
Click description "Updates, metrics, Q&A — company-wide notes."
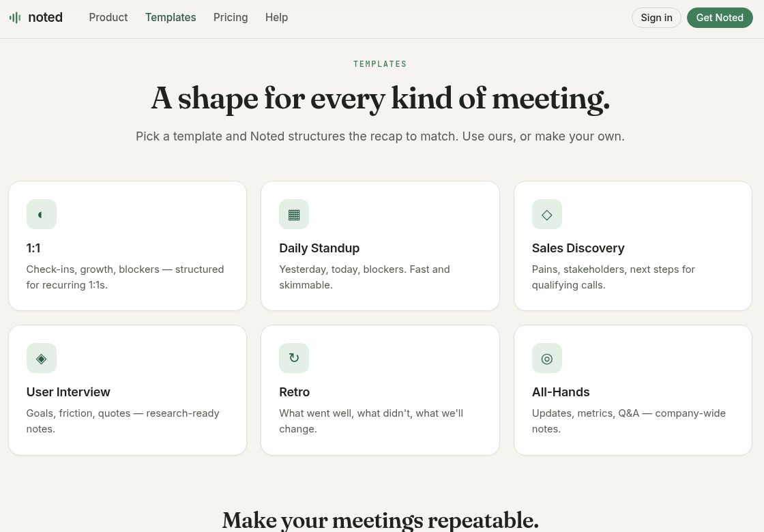629,421
